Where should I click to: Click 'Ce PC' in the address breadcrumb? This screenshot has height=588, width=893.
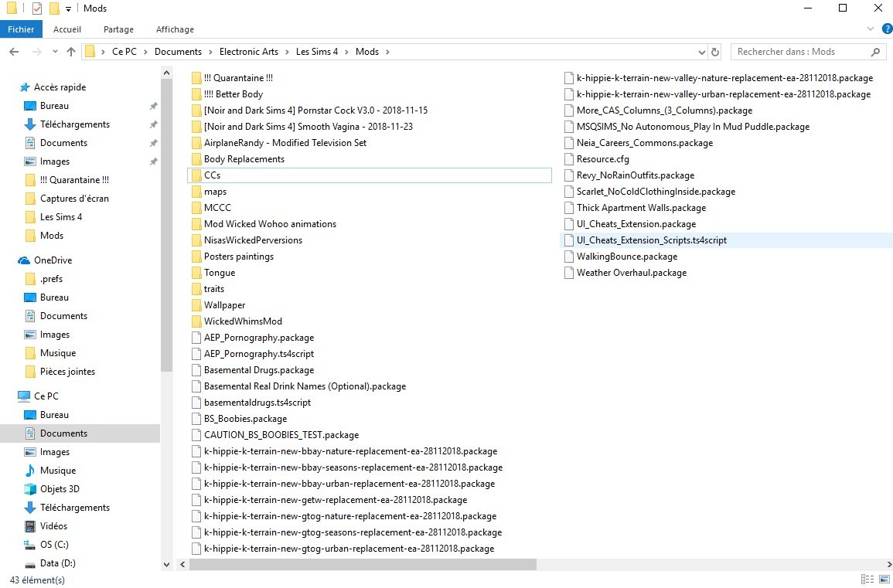click(x=124, y=52)
